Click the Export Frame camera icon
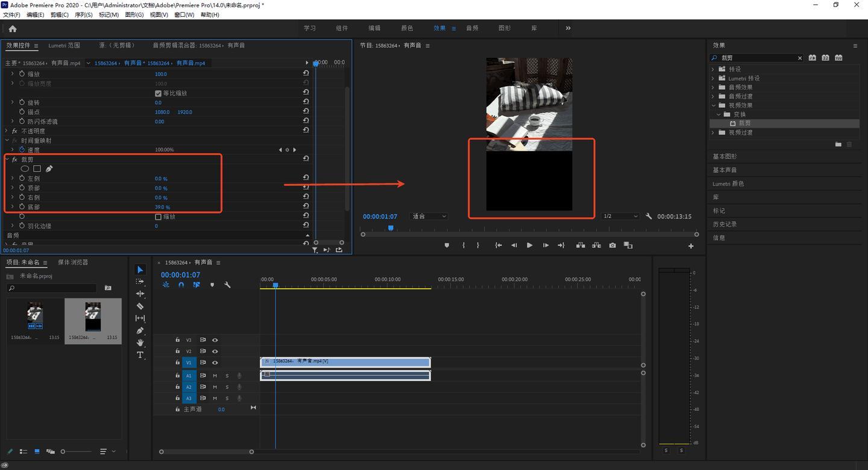Viewport: 868px width, 470px height. pyautogui.click(x=612, y=245)
